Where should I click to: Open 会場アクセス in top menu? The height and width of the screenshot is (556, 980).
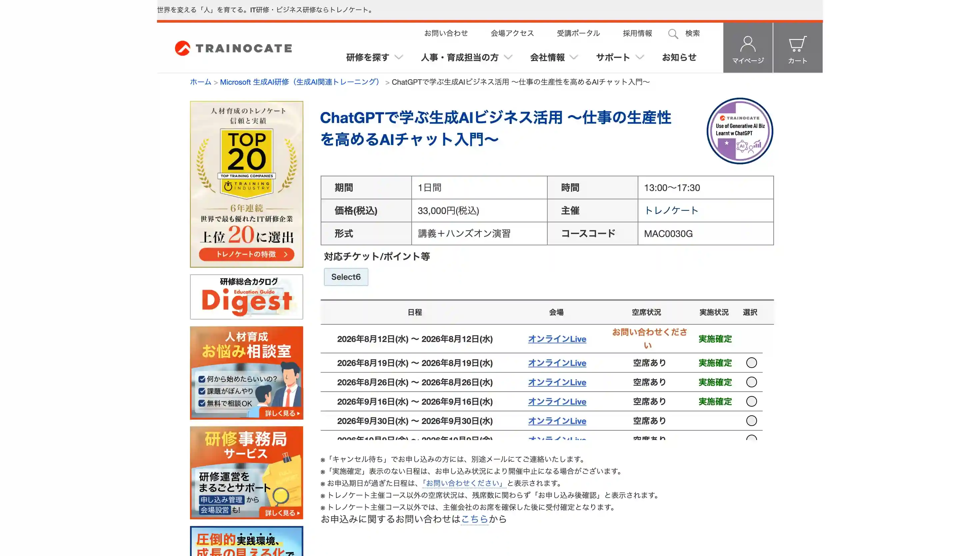512,33
